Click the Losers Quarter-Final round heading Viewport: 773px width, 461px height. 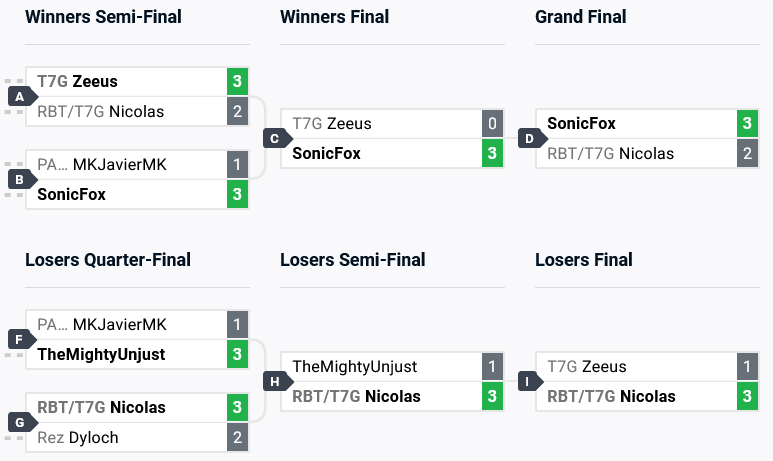point(108,261)
